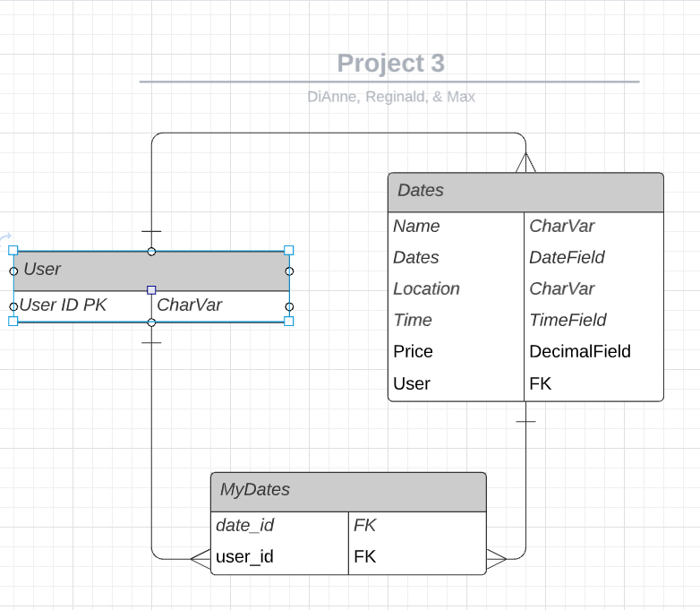The image size is (700, 610).
Task: Click the User ID PK cell
Action: (82, 306)
